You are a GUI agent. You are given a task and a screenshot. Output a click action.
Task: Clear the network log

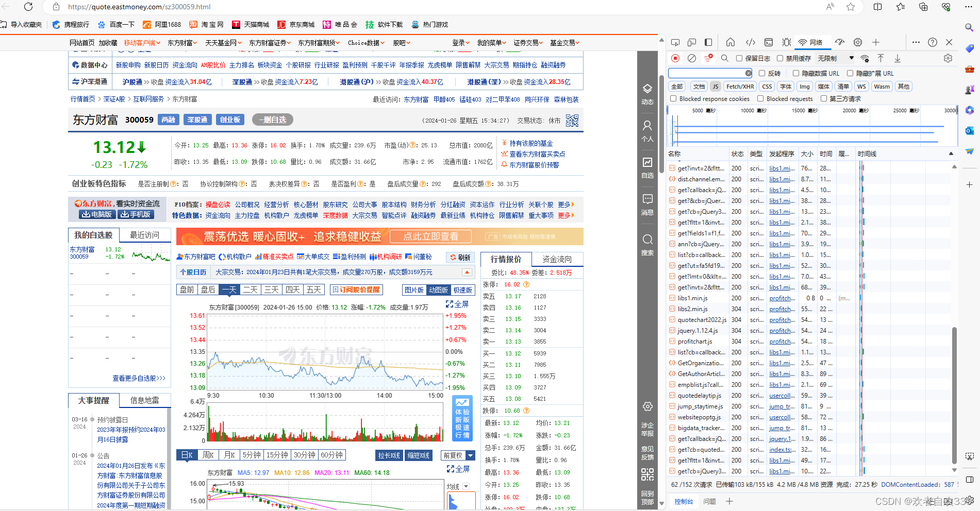692,58
